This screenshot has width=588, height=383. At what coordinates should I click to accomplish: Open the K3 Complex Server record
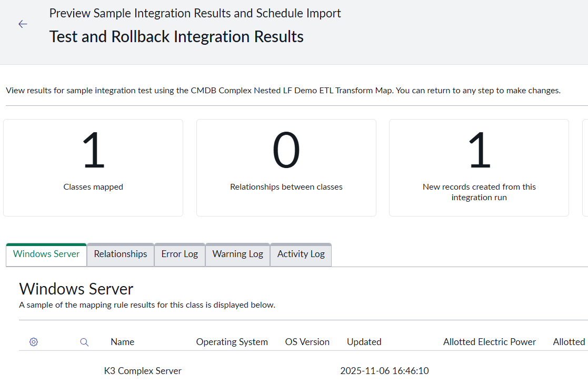143,371
